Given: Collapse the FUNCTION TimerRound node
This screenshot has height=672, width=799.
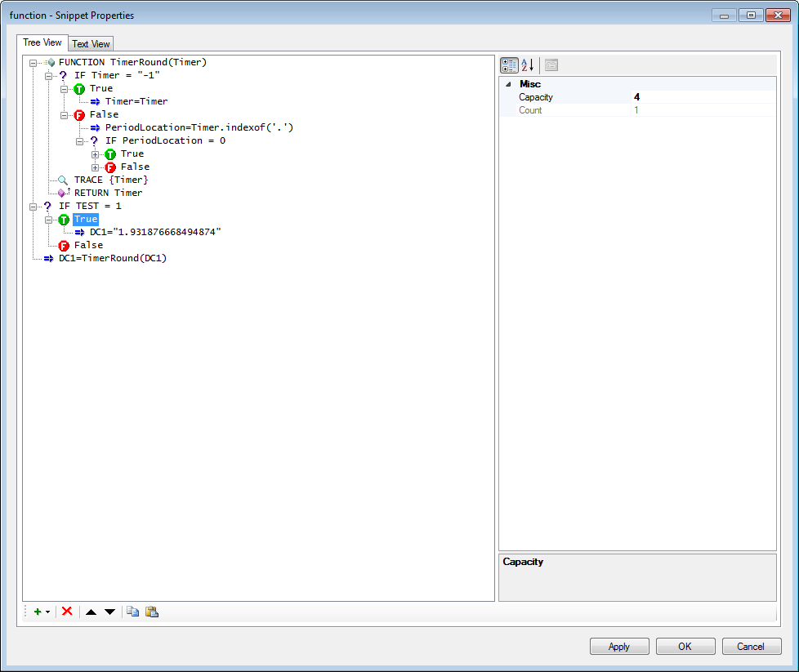Looking at the screenshot, I should [33, 62].
